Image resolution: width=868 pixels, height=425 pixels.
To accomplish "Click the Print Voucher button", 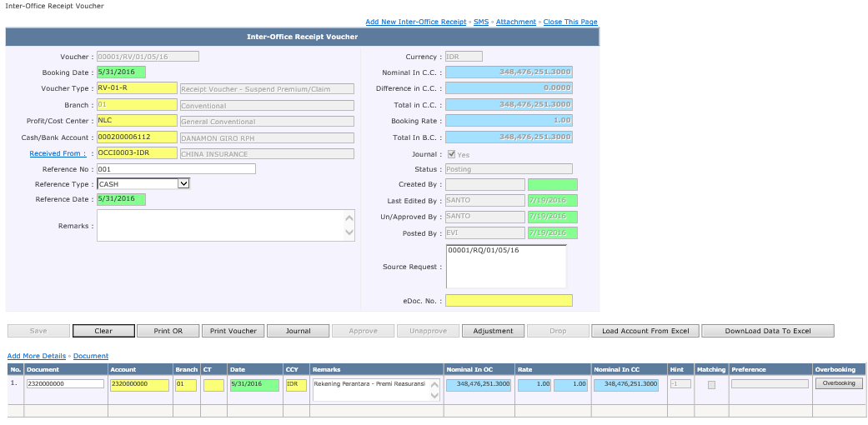I will (233, 331).
